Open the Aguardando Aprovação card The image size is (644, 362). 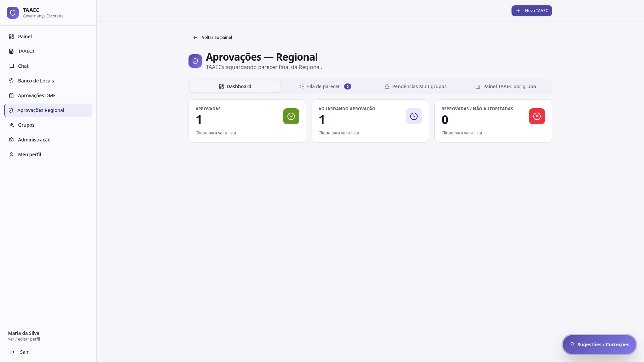point(370,121)
